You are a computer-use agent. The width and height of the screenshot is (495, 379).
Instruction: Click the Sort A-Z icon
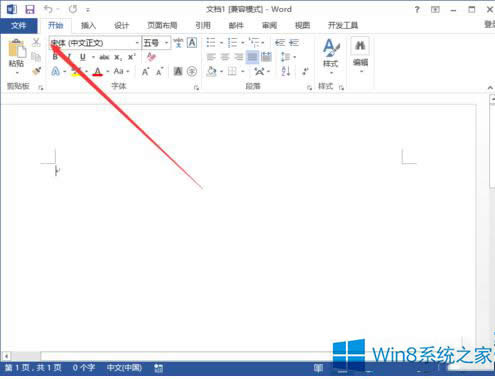(x=286, y=71)
